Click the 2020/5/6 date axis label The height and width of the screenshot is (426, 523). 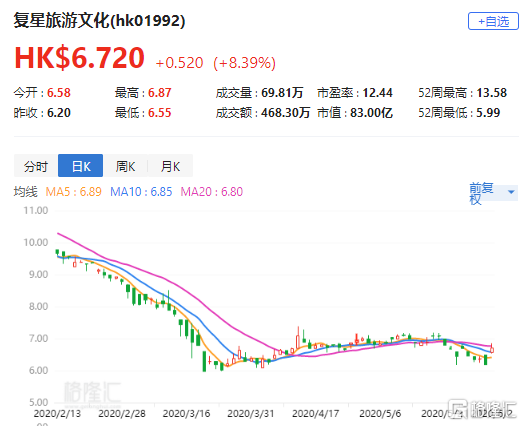380,414
